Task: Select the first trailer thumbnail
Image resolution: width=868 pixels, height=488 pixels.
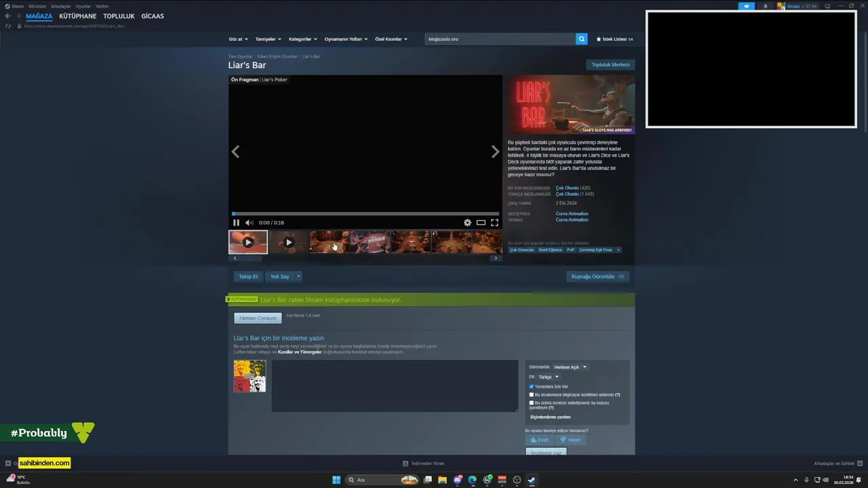Action: 248,242
